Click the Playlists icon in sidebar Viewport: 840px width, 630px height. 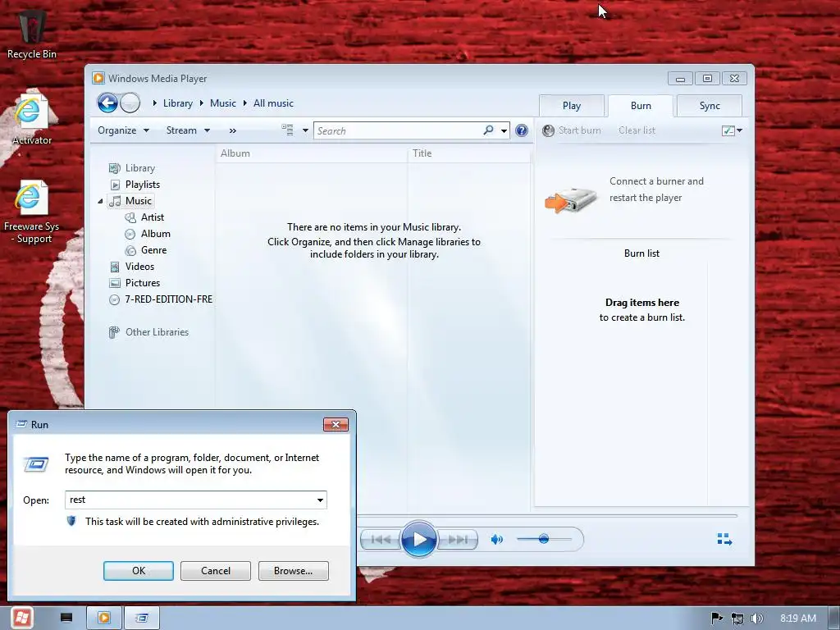[x=115, y=185]
